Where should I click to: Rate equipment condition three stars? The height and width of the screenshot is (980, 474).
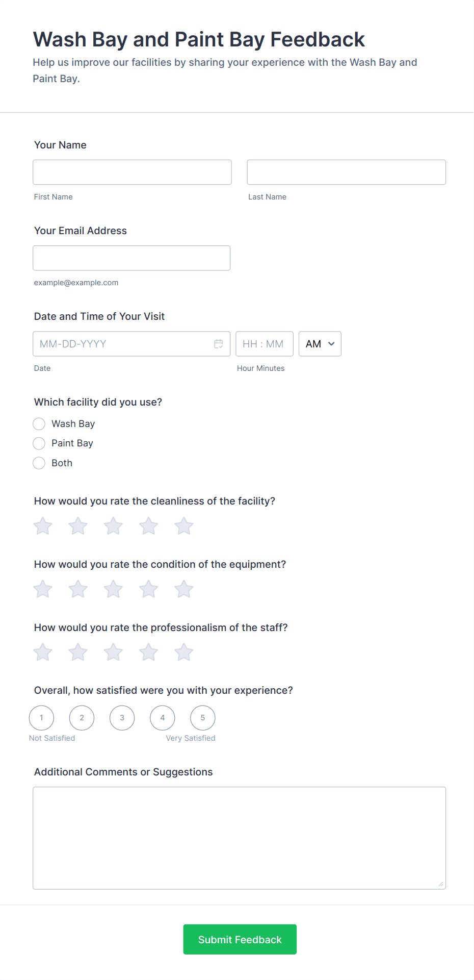(113, 589)
